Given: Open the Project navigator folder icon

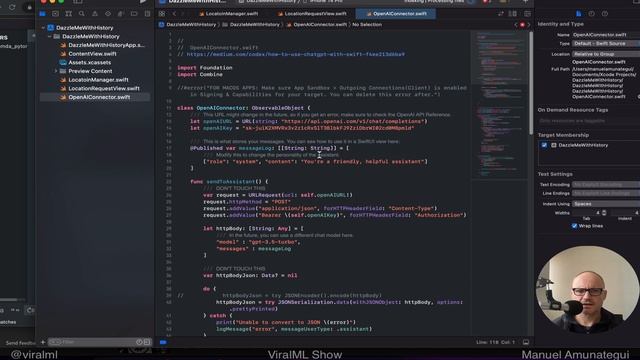Looking at the screenshot, I should pos(42,14).
